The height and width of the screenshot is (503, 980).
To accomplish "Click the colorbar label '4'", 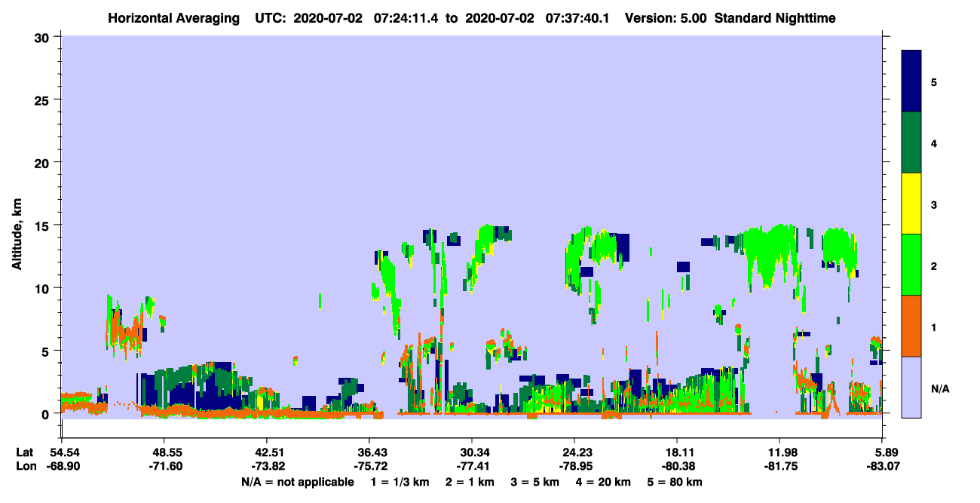I will pyautogui.click(x=933, y=143).
